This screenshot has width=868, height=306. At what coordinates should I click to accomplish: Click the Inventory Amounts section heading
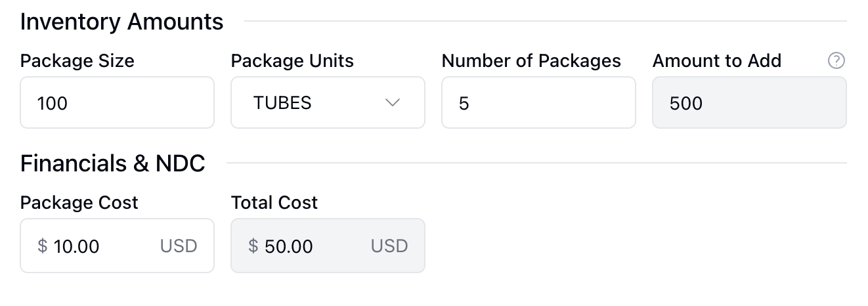click(122, 22)
